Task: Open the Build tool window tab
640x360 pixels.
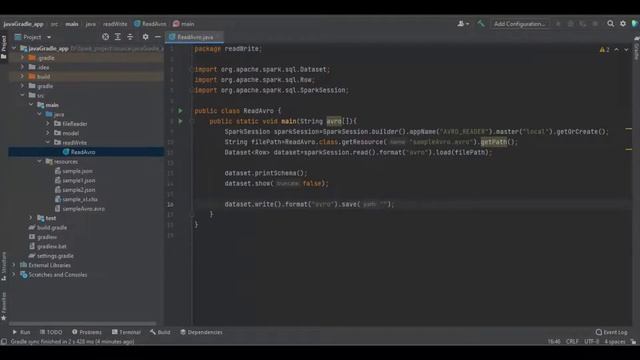Action: pyautogui.click(x=160, y=332)
